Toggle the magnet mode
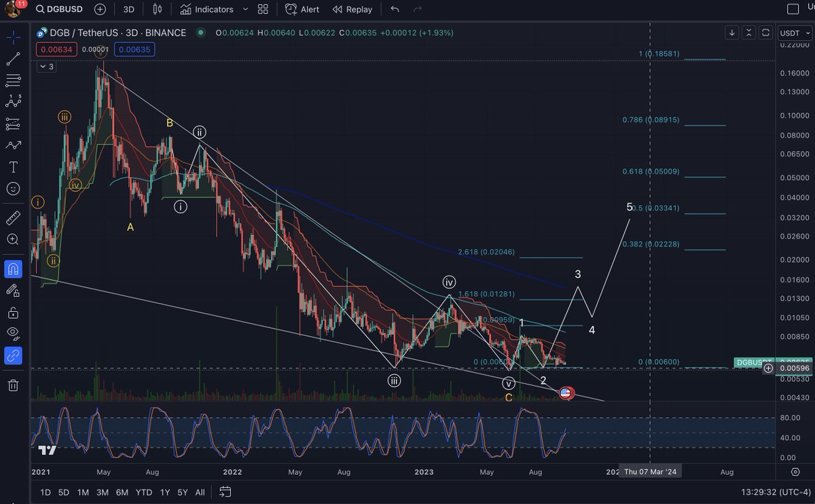This screenshot has width=815, height=504. point(13,269)
